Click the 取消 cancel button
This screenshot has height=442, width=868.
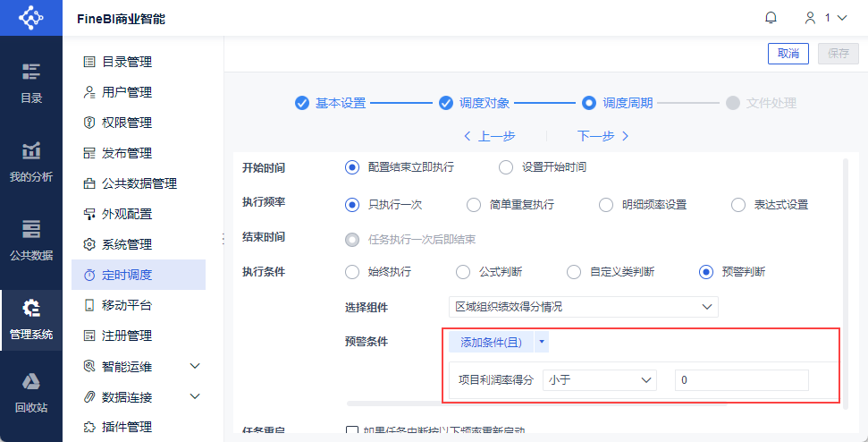[x=788, y=54]
